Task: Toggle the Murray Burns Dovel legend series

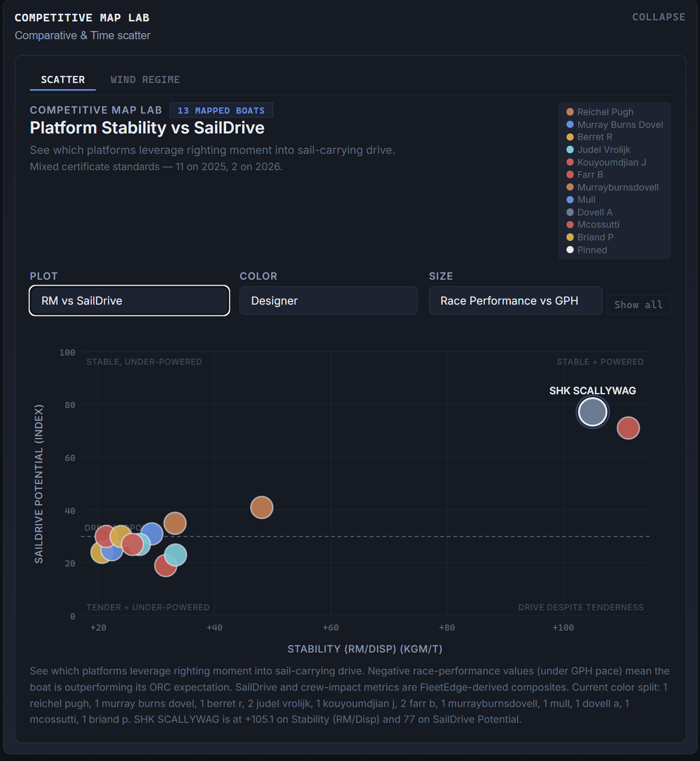Action: pos(615,124)
